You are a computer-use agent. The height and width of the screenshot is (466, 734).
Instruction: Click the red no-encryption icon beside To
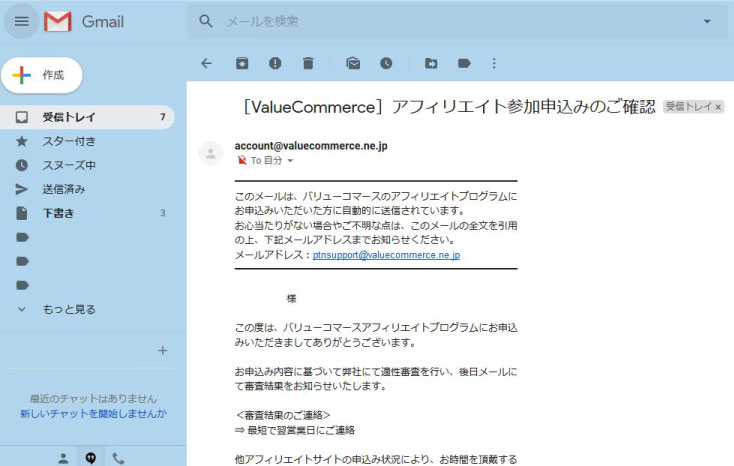tap(242, 161)
